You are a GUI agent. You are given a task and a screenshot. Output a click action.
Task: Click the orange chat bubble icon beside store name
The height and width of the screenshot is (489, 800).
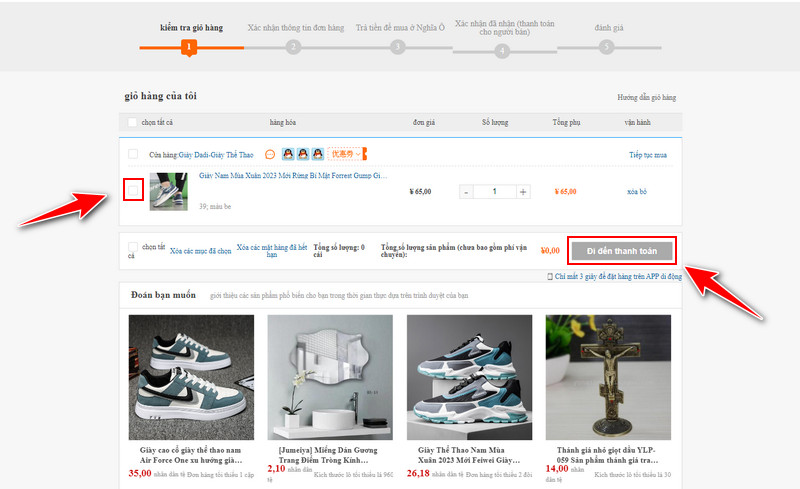(x=270, y=155)
